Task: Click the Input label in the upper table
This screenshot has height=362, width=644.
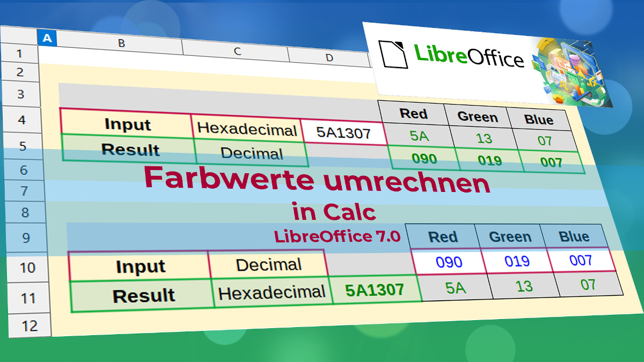Action: pos(129,125)
